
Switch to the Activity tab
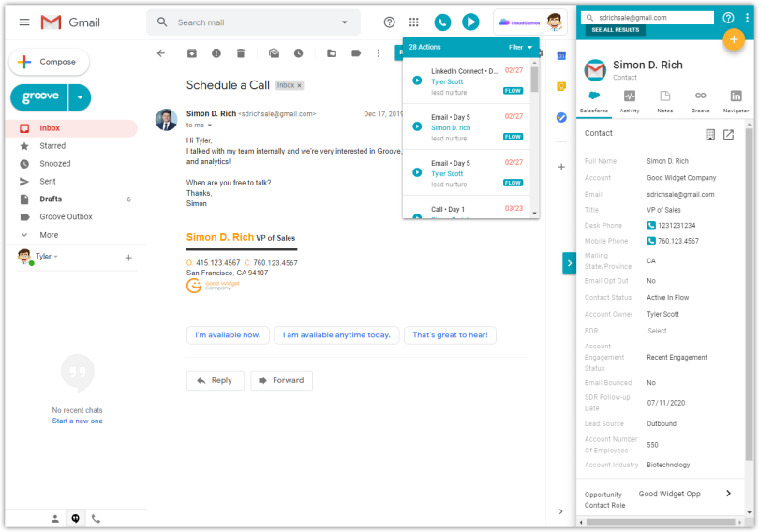point(630,101)
